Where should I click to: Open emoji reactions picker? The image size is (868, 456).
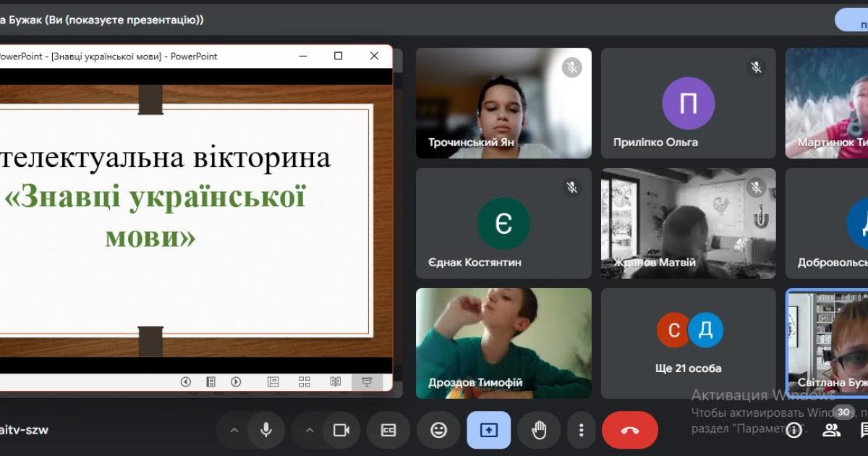[438, 430]
